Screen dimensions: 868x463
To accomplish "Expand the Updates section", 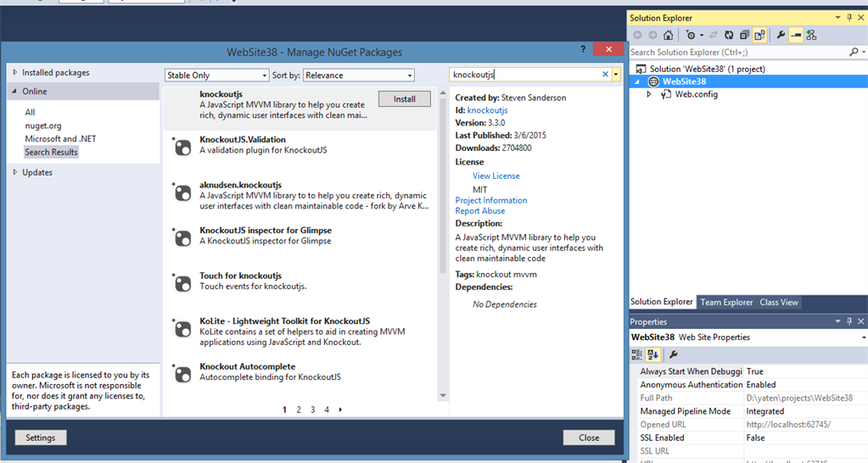I will point(15,172).
